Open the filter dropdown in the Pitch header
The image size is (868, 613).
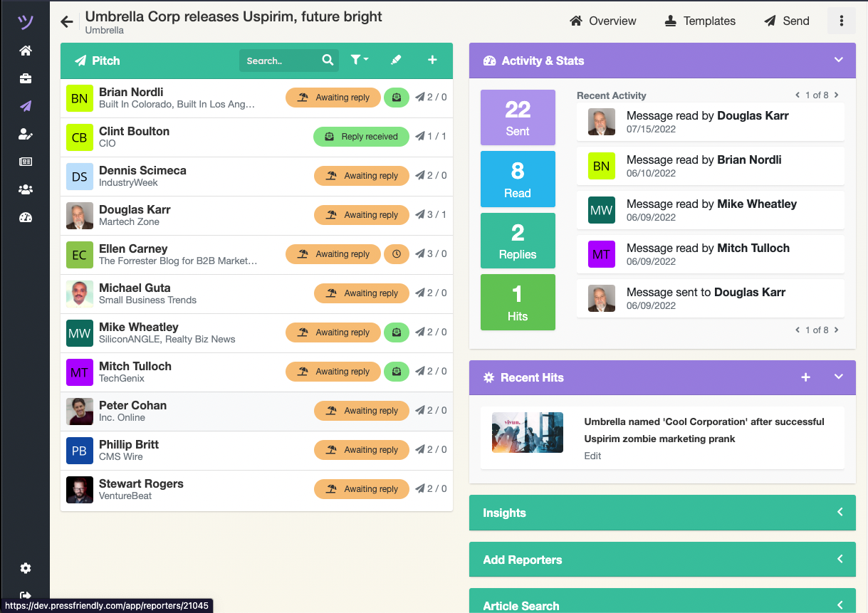click(x=360, y=61)
